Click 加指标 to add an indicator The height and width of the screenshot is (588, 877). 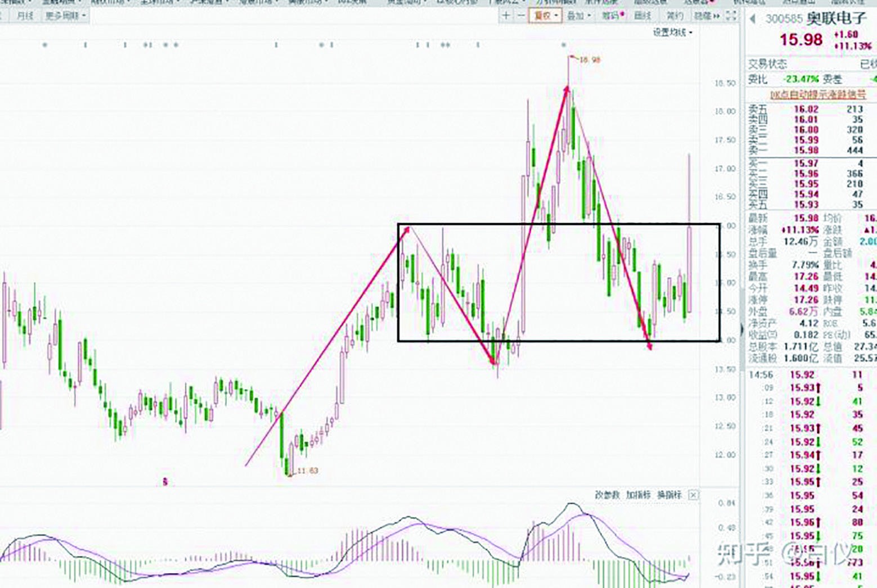(638, 495)
